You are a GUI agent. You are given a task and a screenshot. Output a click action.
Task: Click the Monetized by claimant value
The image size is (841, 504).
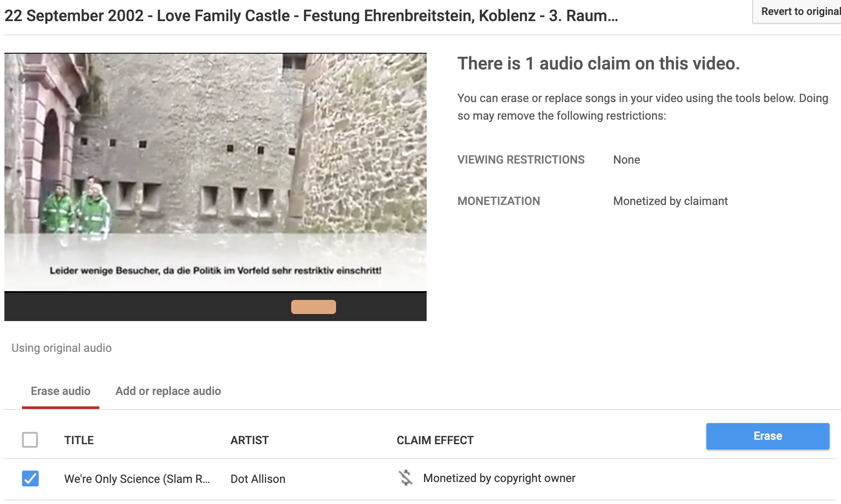670,201
